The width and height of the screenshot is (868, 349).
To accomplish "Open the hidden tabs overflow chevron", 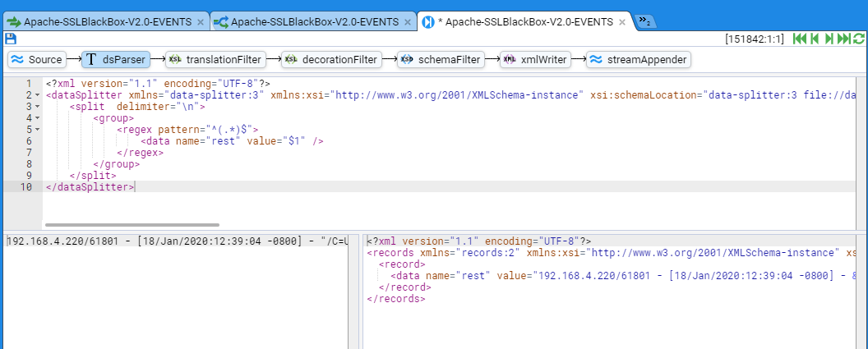I will [645, 21].
